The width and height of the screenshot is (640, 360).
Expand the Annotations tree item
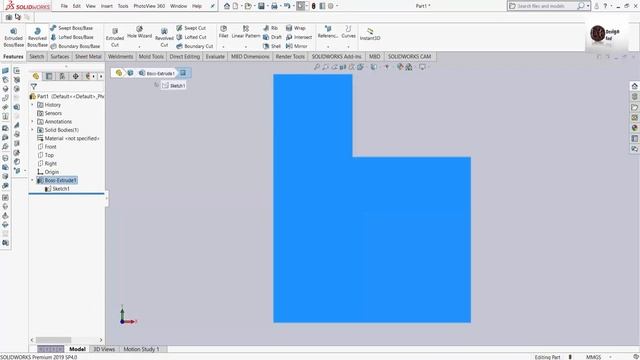[32, 122]
